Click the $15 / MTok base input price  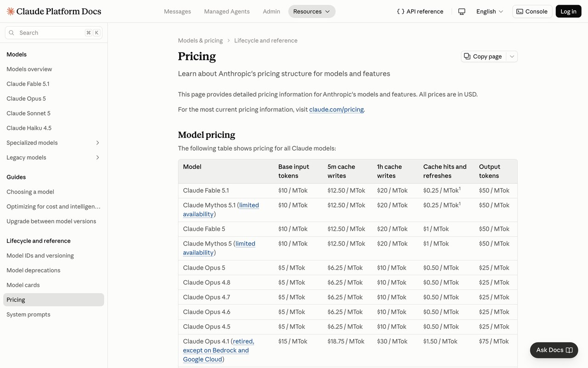click(x=293, y=341)
